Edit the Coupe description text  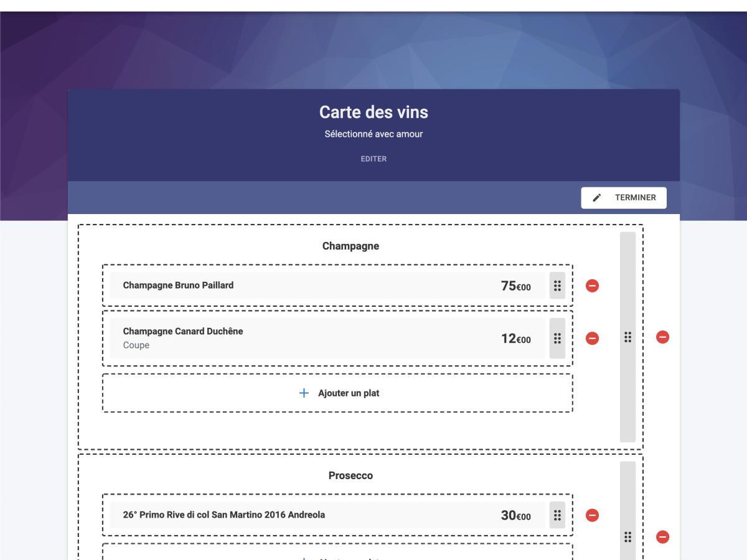pyautogui.click(x=136, y=345)
